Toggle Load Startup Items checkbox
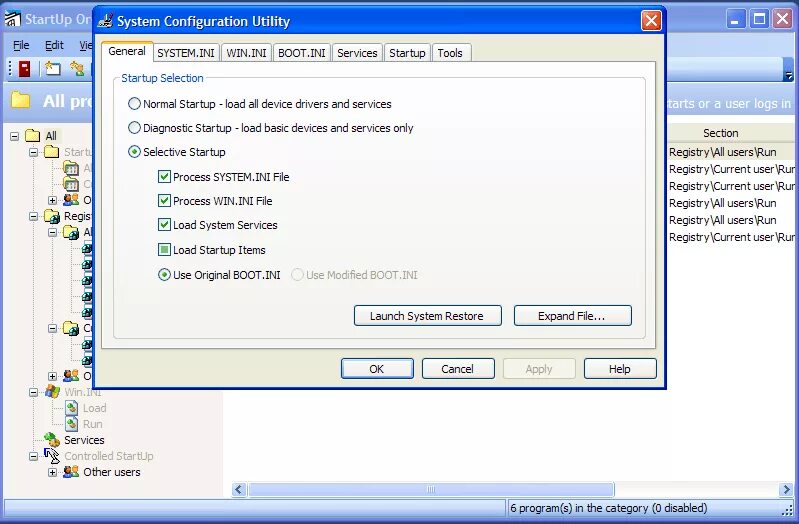Image resolution: width=799 pixels, height=524 pixels. click(164, 250)
